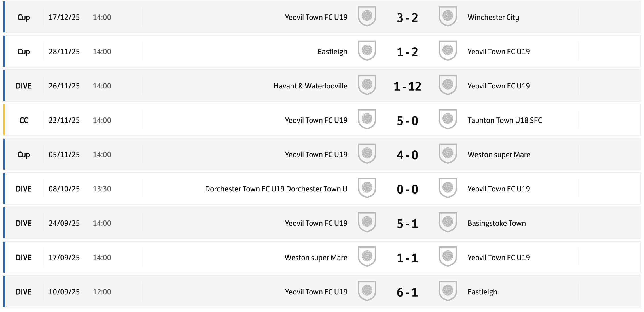Click Havant & Waterlooville's crest icon

367,85
